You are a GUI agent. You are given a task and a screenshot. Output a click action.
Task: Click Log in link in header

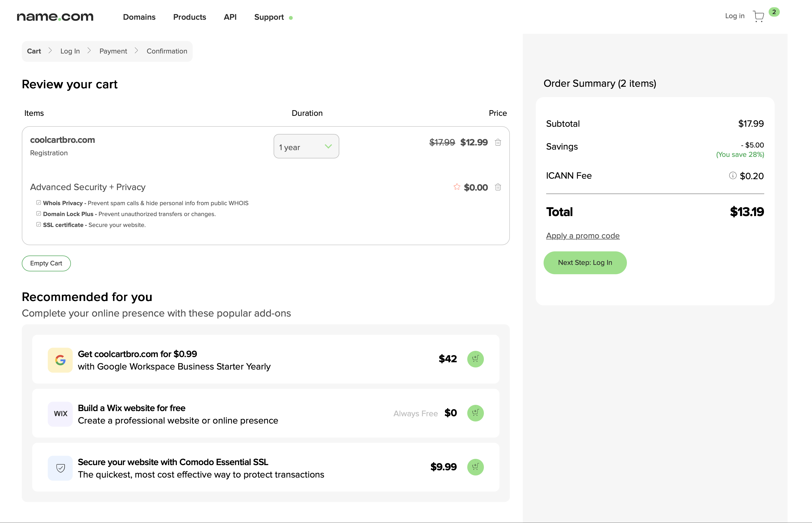(x=734, y=16)
